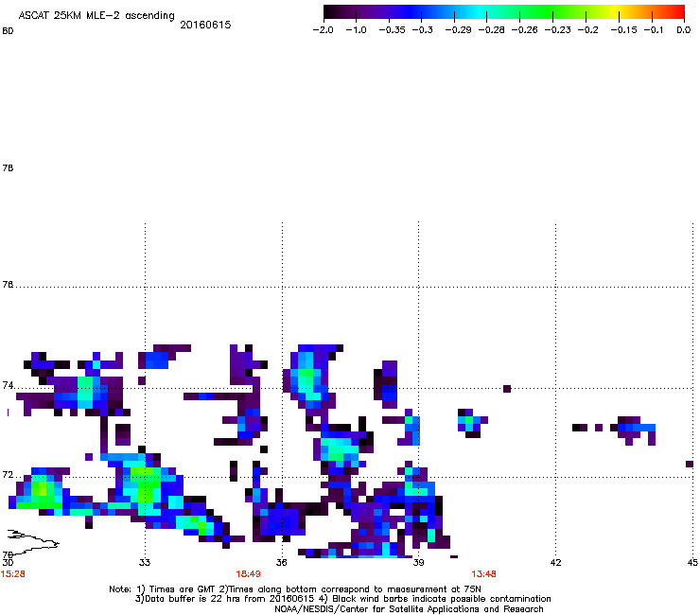Click the "-0.15" color scale label

623,30
